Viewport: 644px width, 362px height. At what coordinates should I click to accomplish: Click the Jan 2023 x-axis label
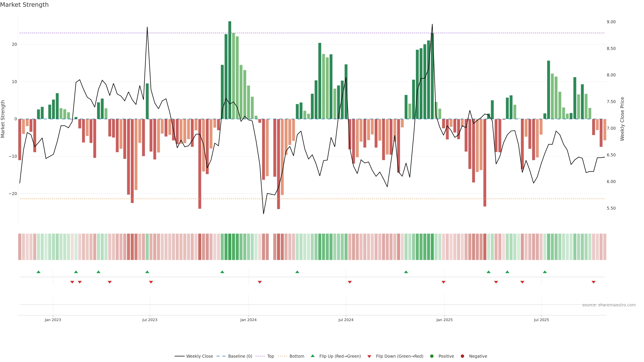click(53, 320)
